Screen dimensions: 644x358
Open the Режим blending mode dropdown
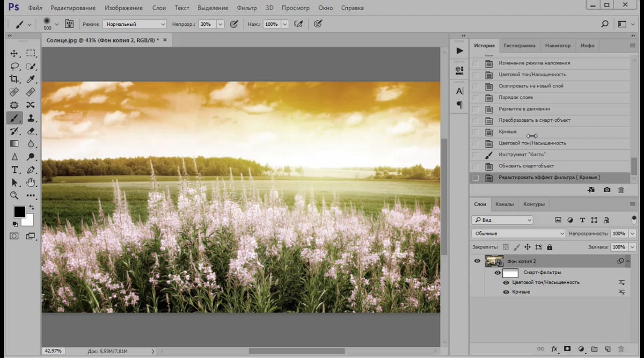pos(134,24)
